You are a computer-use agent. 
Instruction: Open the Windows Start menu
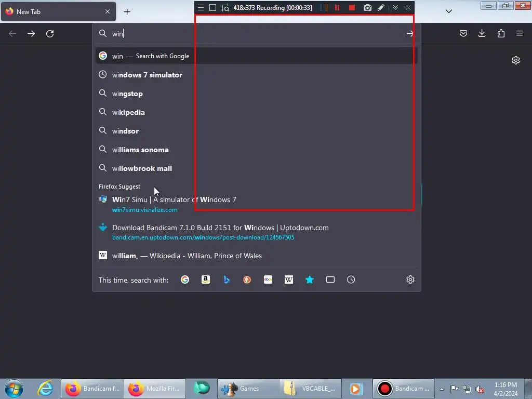click(x=14, y=389)
